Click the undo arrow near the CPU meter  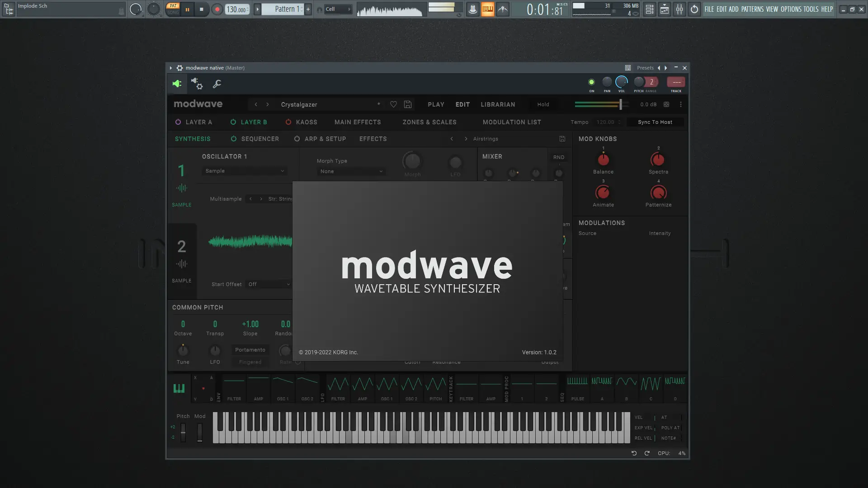634,453
